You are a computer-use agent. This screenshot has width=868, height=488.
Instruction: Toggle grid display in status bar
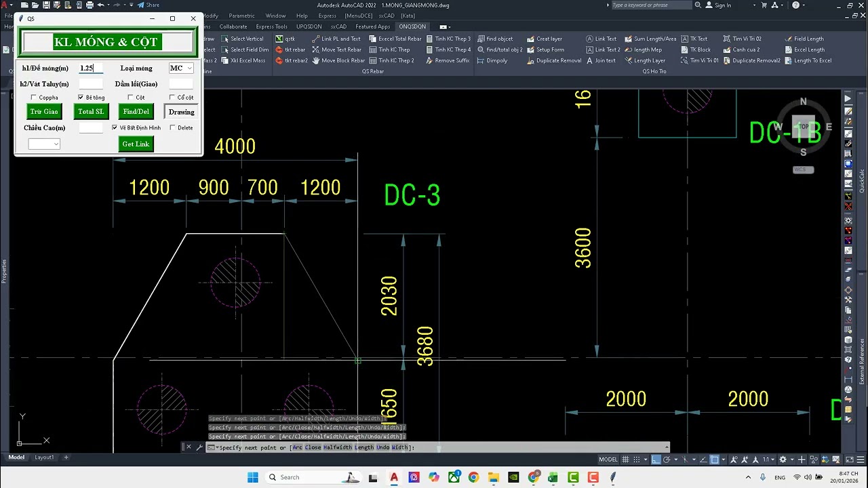(x=625, y=460)
